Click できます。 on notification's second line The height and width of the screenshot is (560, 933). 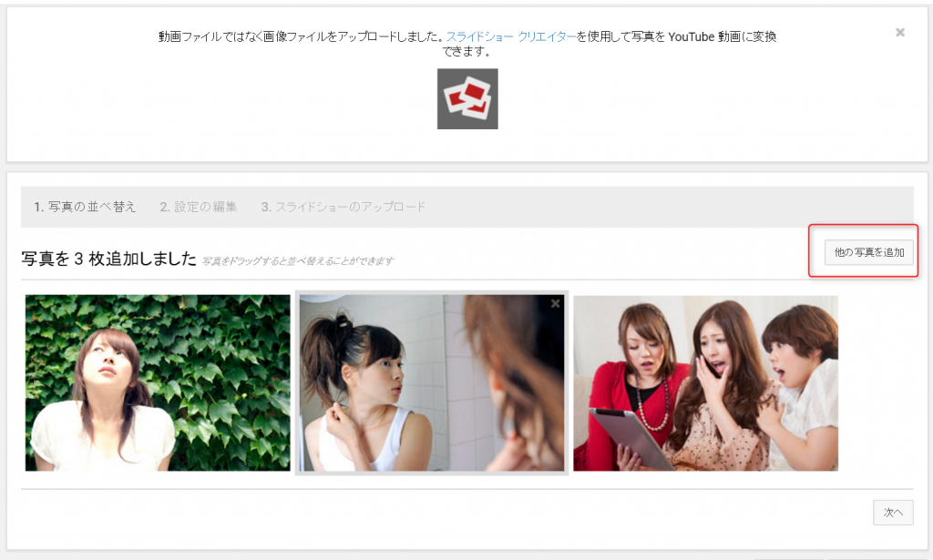(x=467, y=52)
